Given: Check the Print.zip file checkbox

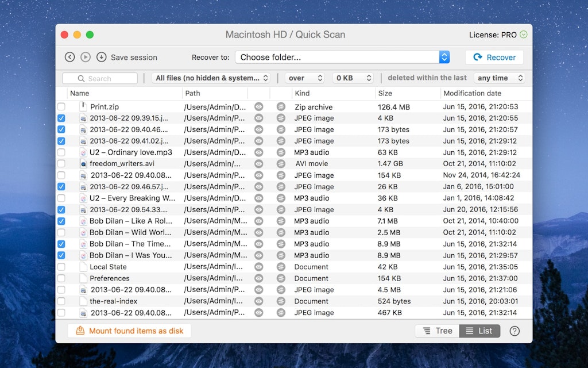Looking at the screenshot, I should pyautogui.click(x=61, y=107).
